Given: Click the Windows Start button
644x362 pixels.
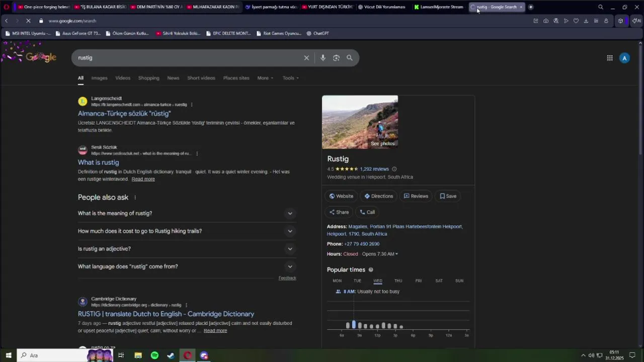Looking at the screenshot, I should (x=9, y=355).
